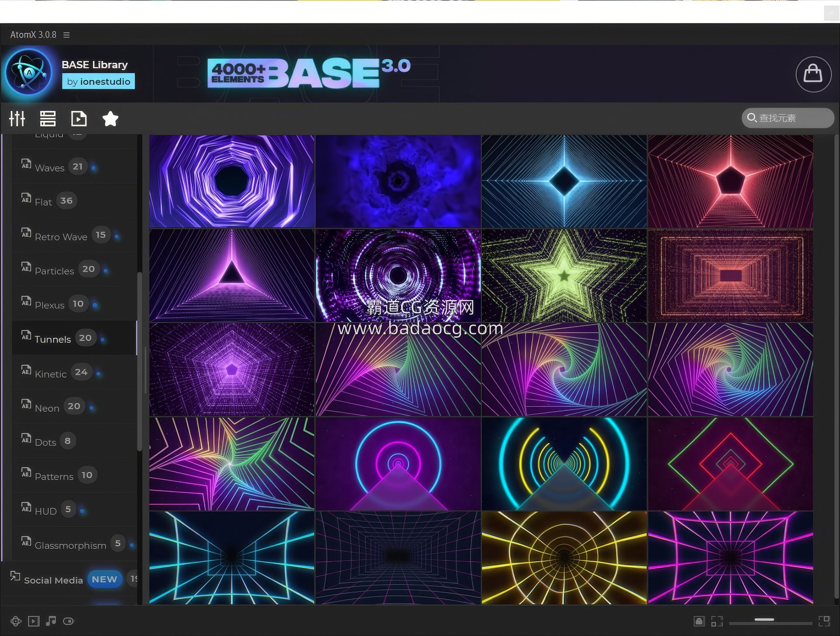Select the Plexus category
Screen dimensions: 840x636
click(x=74, y=304)
